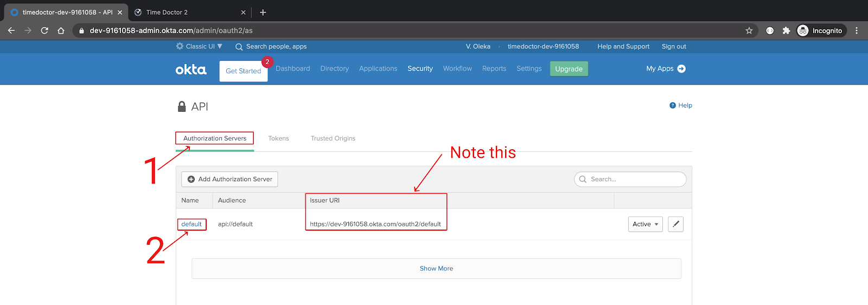Click the authorization server Search box
This screenshot has width=868, height=305.
point(630,179)
